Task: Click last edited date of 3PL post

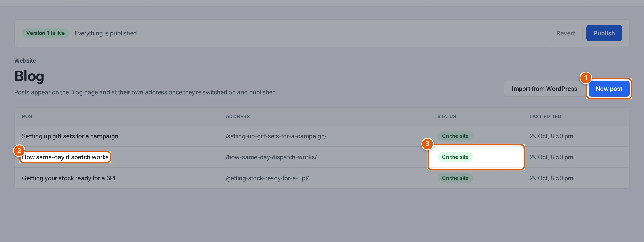Action: click(x=551, y=178)
